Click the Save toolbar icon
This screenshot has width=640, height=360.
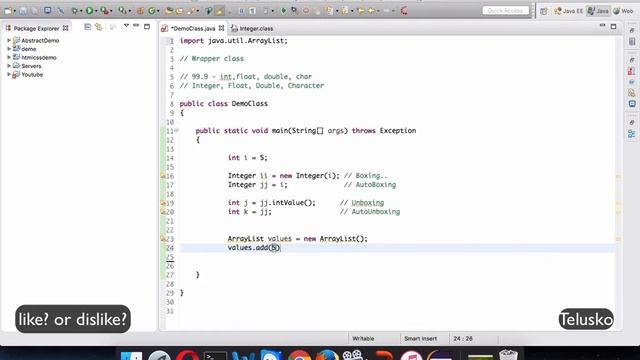tap(23, 11)
